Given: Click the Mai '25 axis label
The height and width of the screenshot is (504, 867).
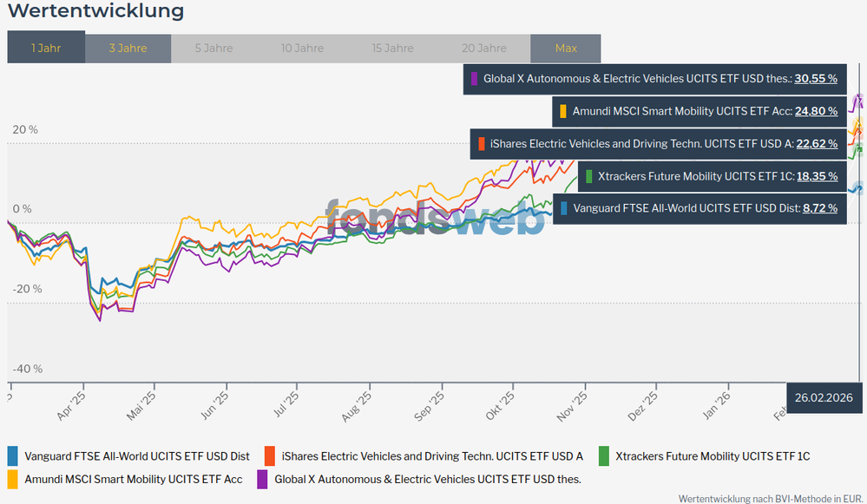Looking at the screenshot, I should pos(141,406).
